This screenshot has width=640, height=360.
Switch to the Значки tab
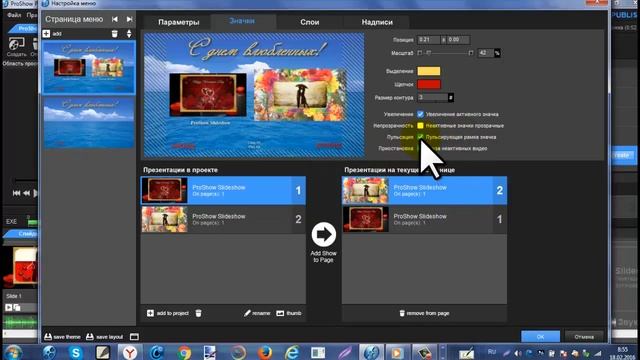click(242, 21)
